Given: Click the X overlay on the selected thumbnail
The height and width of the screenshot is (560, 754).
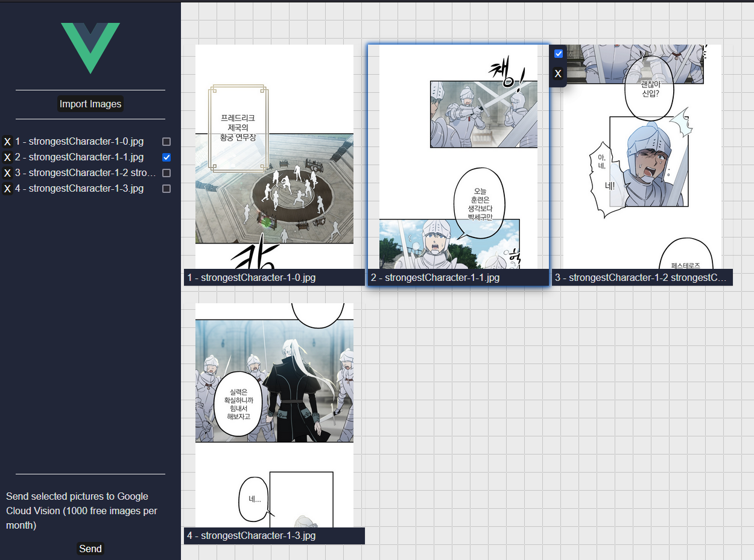Looking at the screenshot, I should [x=558, y=74].
